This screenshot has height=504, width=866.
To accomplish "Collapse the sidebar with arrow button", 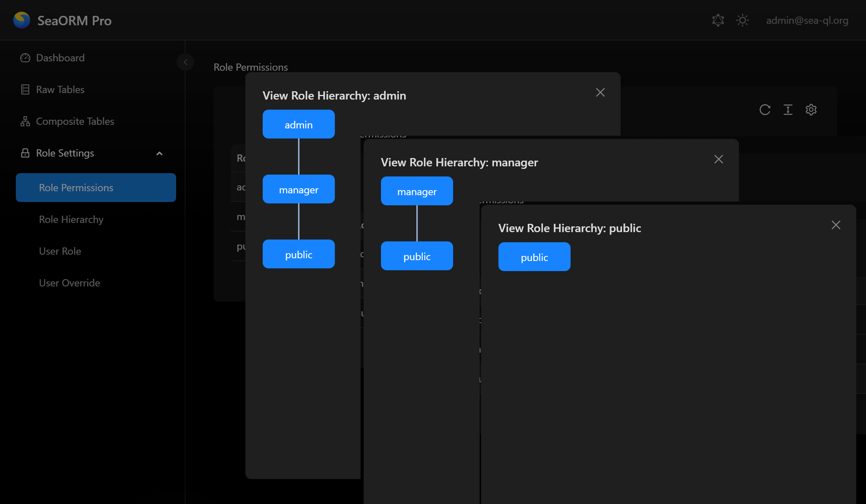I will (185, 62).
